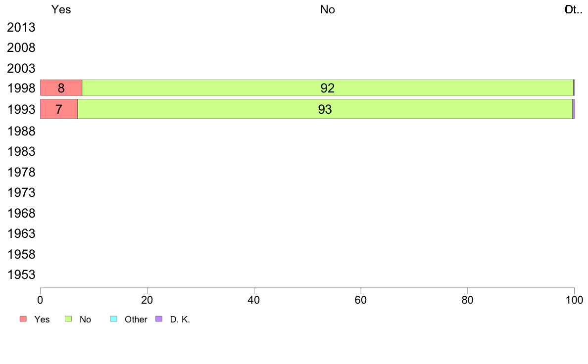
Task: Select the 1993 Yes bar segment labeled 7
Action: click(x=59, y=109)
